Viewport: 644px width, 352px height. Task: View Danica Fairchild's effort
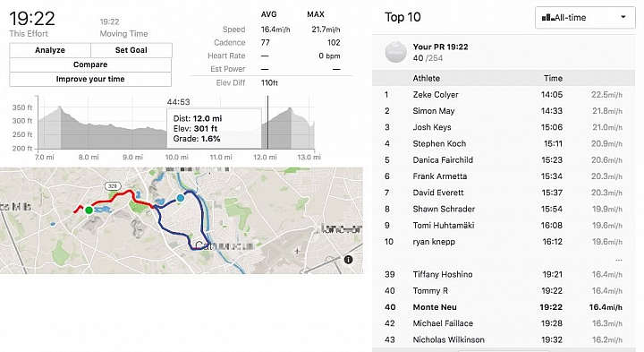pos(504,160)
